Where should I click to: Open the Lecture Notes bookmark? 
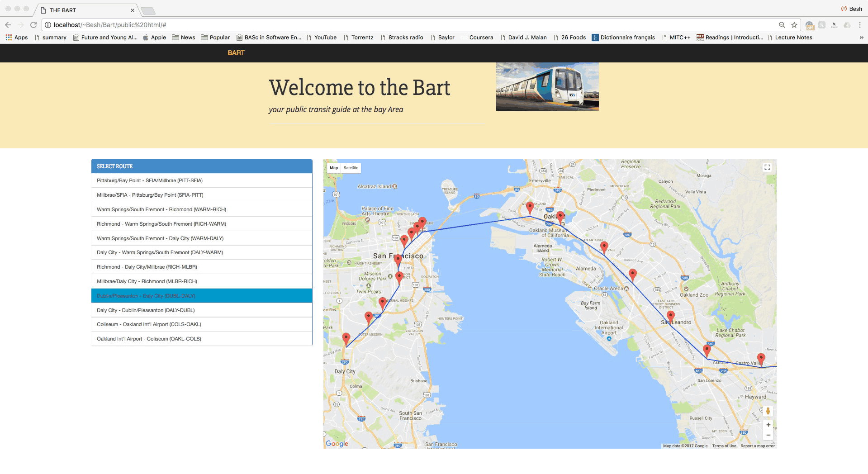(790, 38)
